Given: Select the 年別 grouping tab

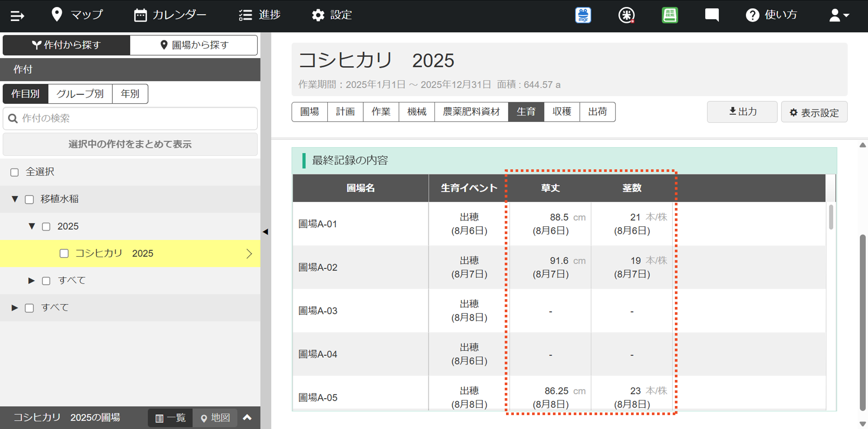Looking at the screenshot, I should point(130,94).
